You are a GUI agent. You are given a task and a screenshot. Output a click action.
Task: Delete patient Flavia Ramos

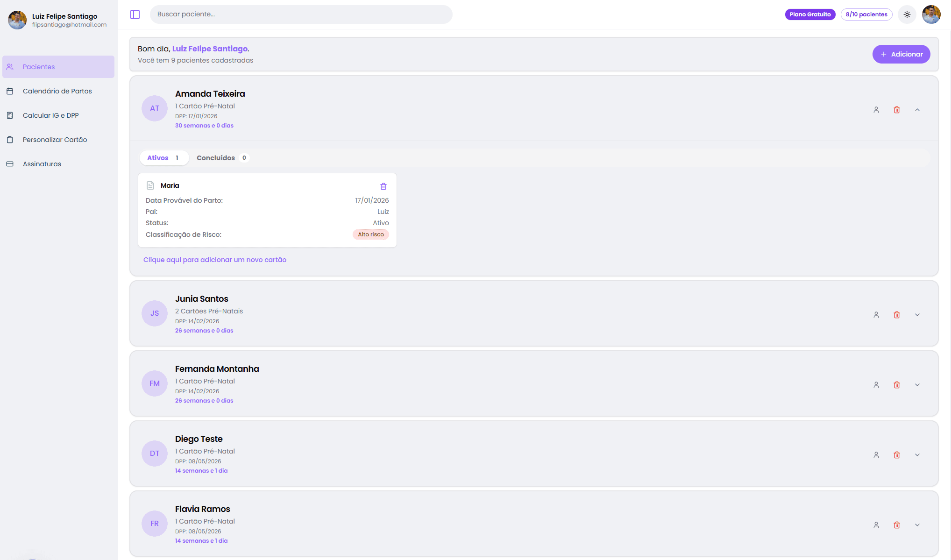coord(896,525)
